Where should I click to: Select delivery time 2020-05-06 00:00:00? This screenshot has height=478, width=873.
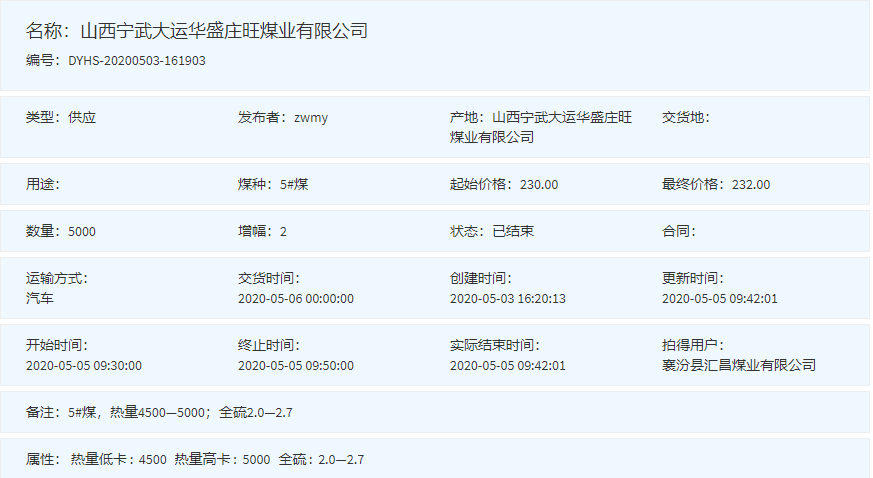pyautogui.click(x=296, y=299)
